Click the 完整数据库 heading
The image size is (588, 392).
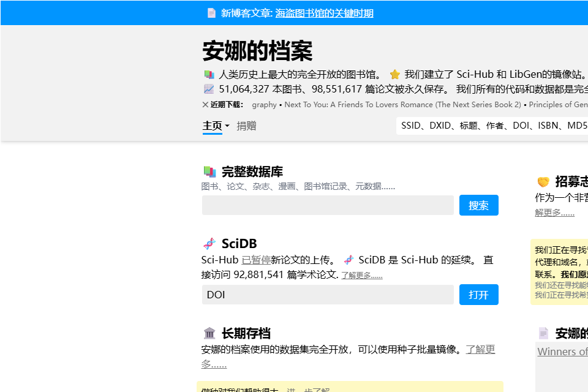[x=252, y=171]
